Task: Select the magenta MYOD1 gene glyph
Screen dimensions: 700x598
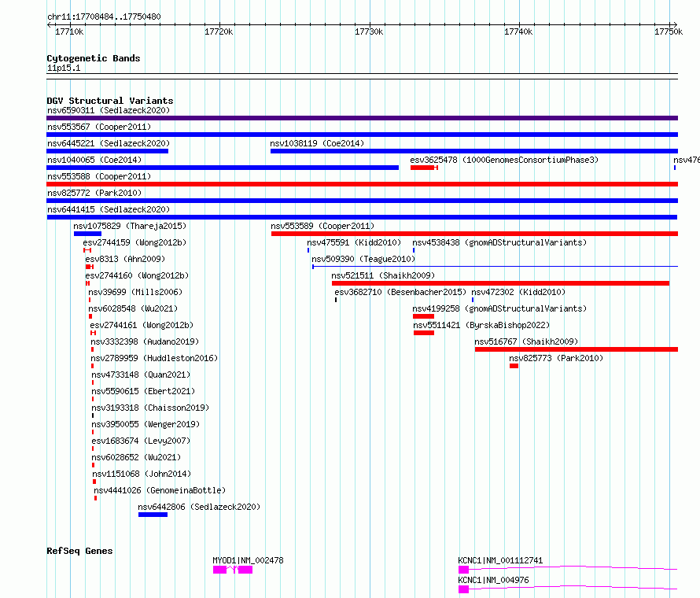Action: tap(233, 570)
